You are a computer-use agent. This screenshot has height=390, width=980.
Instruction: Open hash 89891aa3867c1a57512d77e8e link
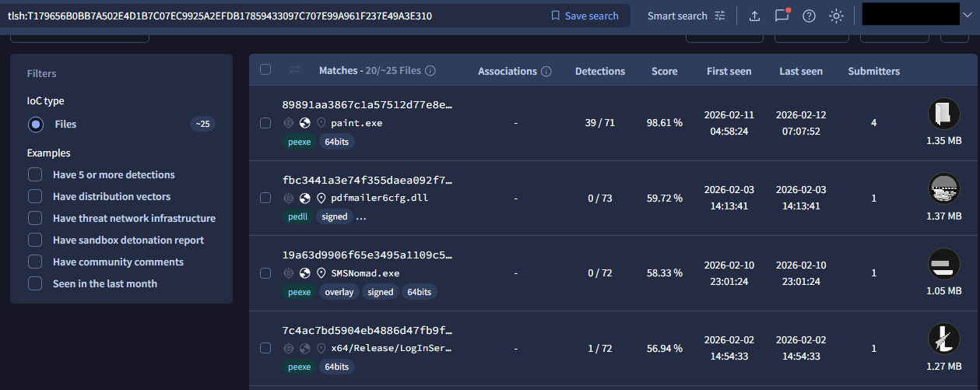coord(367,104)
